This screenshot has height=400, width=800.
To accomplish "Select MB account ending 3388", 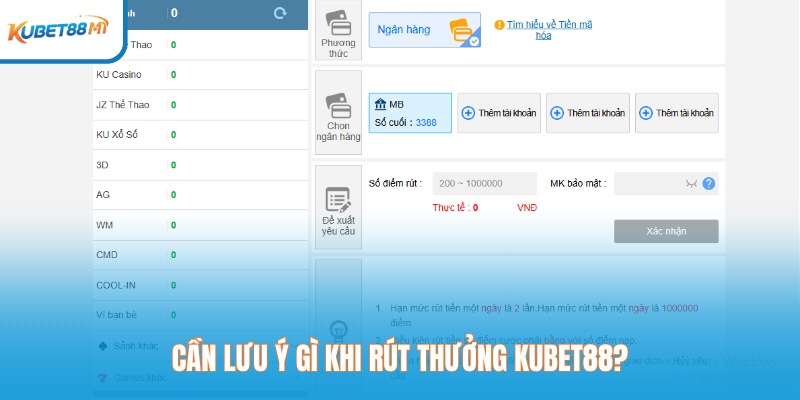I will (x=410, y=113).
